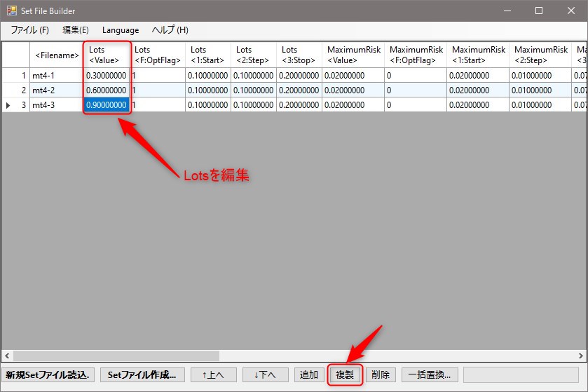Select Lots value cell 0.60000000
The image size is (588, 392).
pyautogui.click(x=107, y=90)
